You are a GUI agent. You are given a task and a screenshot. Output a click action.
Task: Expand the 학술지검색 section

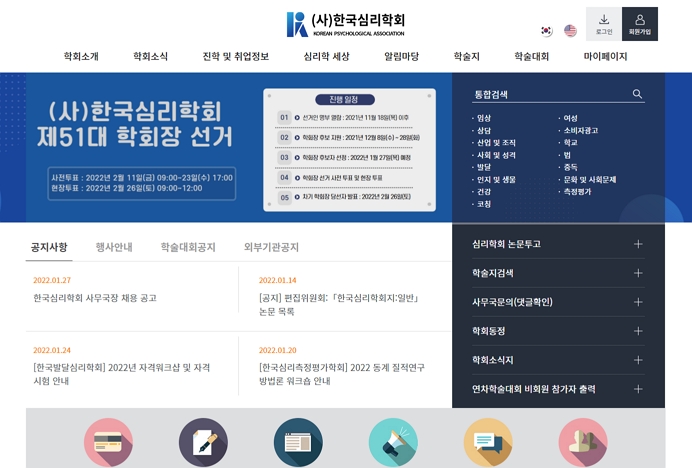tap(638, 273)
